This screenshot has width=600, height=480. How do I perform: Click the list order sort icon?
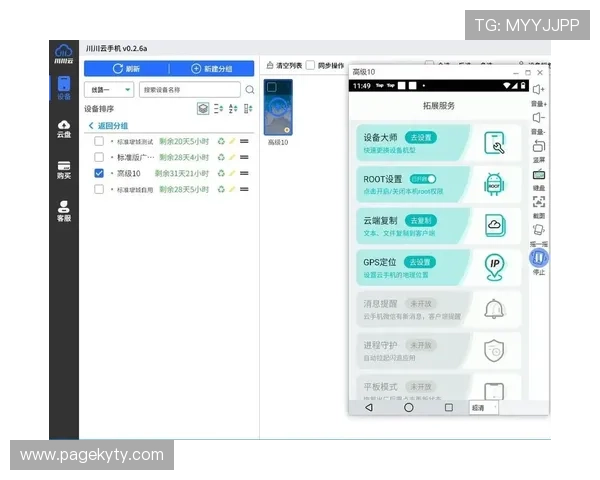pyautogui.click(x=218, y=109)
